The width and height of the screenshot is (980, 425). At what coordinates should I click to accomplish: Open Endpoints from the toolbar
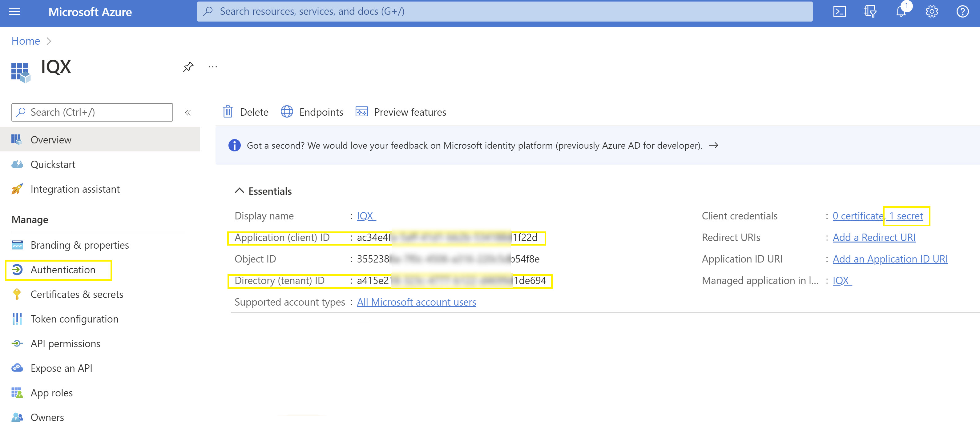312,112
